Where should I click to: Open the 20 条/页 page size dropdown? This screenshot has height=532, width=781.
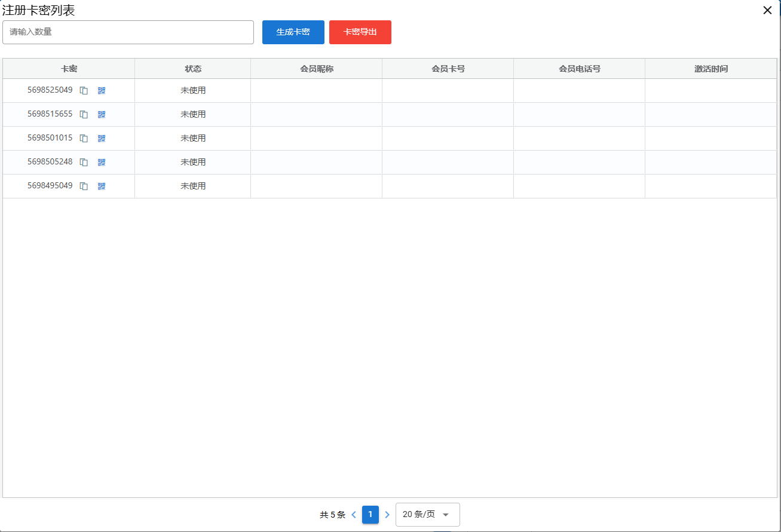point(428,515)
